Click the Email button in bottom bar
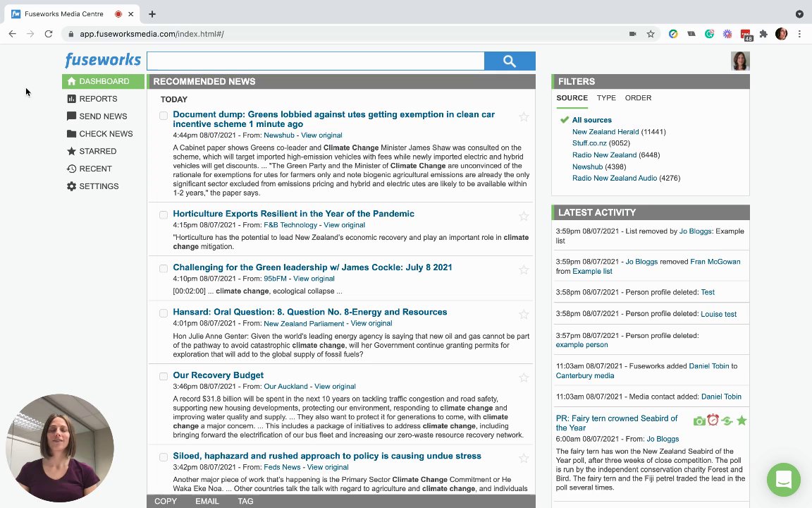The height and width of the screenshot is (508, 812). coord(207,501)
